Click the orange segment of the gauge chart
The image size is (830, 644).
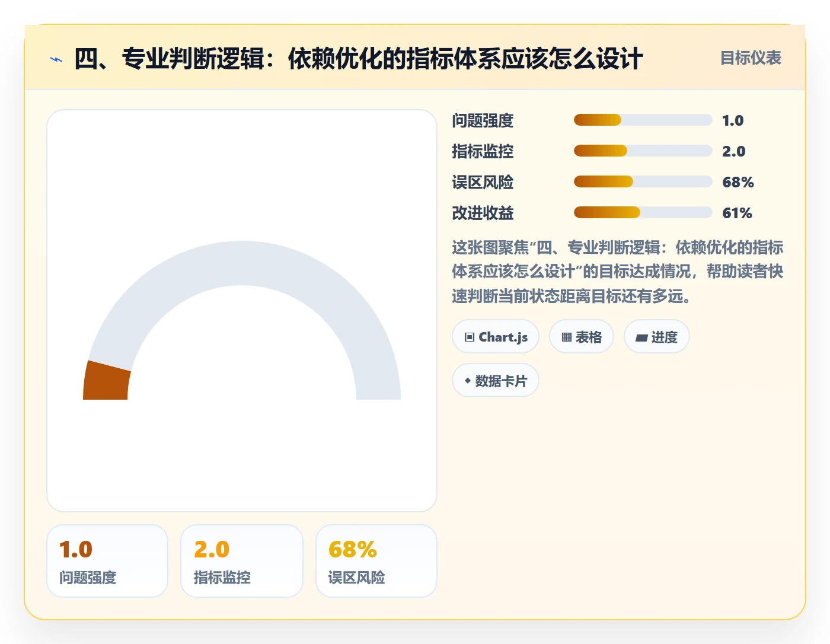(x=107, y=381)
